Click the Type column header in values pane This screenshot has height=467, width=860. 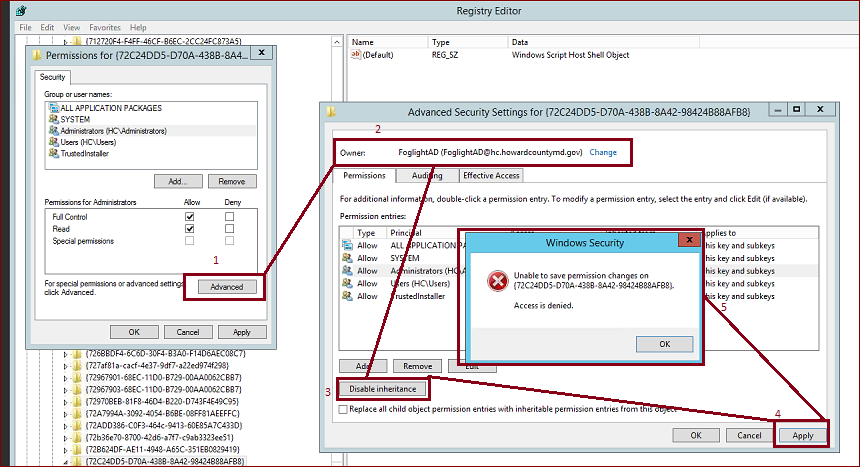point(467,42)
